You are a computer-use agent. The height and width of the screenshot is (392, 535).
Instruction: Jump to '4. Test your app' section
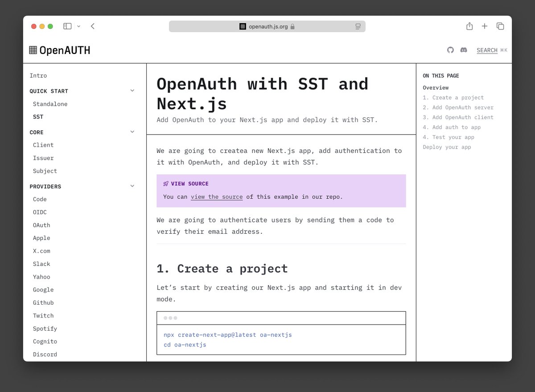(449, 137)
